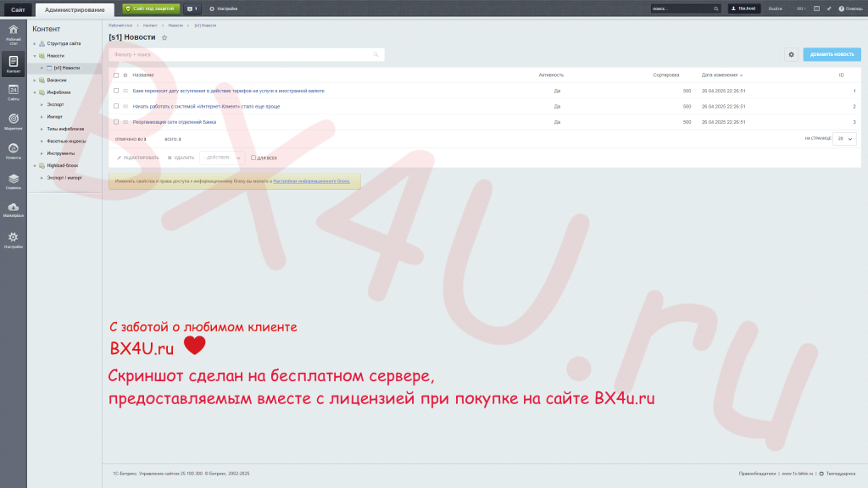Open grid settings gear next to Добавить новость
Screen dimensions: 868x488
point(791,54)
